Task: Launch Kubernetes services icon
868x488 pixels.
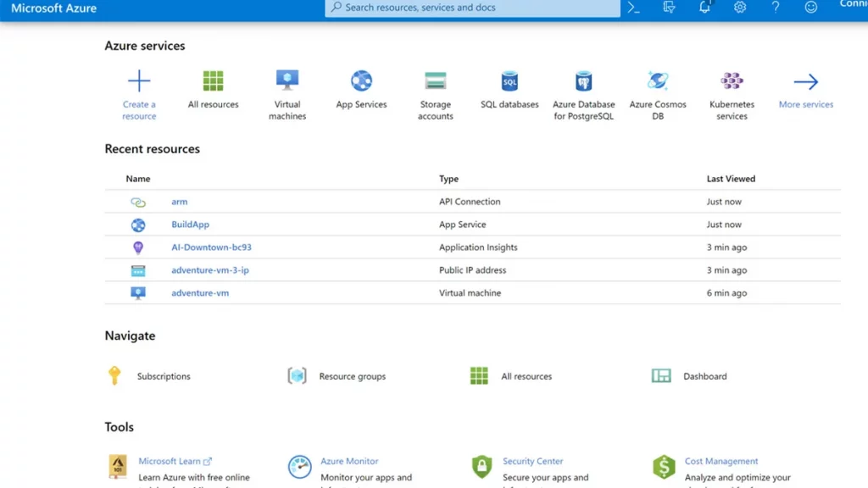Action: click(732, 81)
